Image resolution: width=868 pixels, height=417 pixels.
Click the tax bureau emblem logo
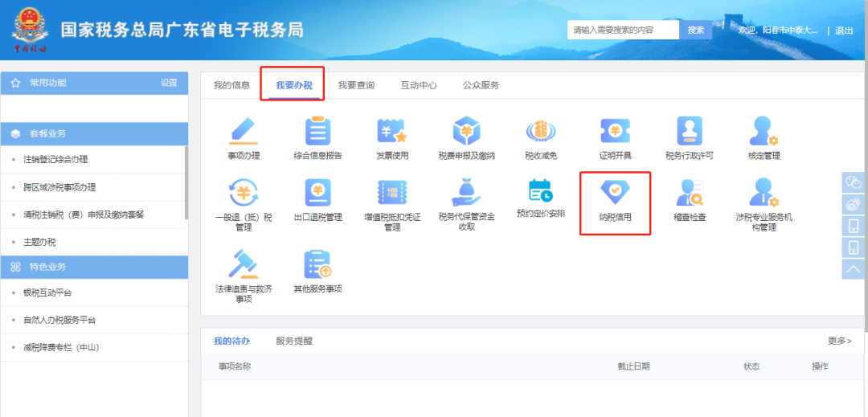click(29, 31)
